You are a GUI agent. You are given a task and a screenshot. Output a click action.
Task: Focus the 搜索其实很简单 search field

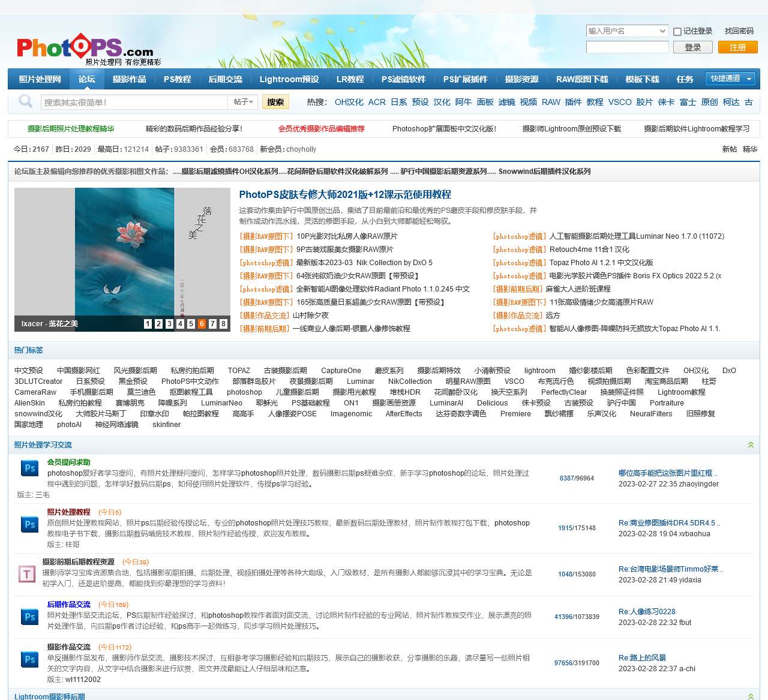point(136,102)
